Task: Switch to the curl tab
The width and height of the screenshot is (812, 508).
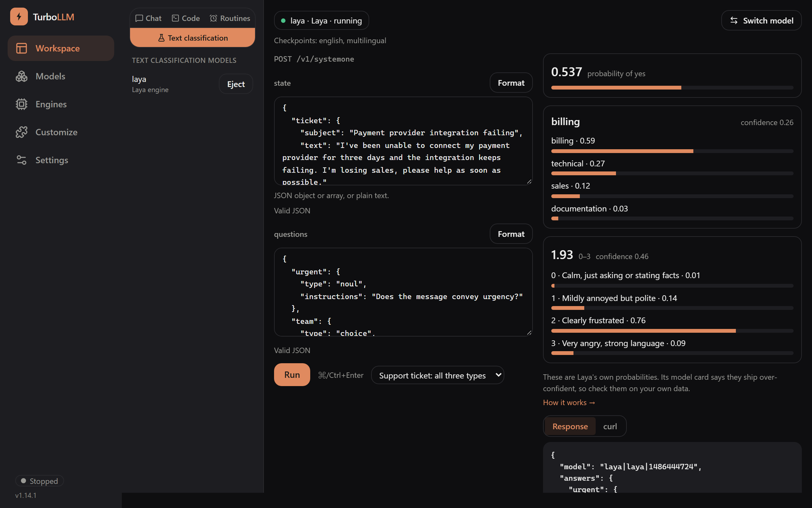Action: tap(610, 426)
